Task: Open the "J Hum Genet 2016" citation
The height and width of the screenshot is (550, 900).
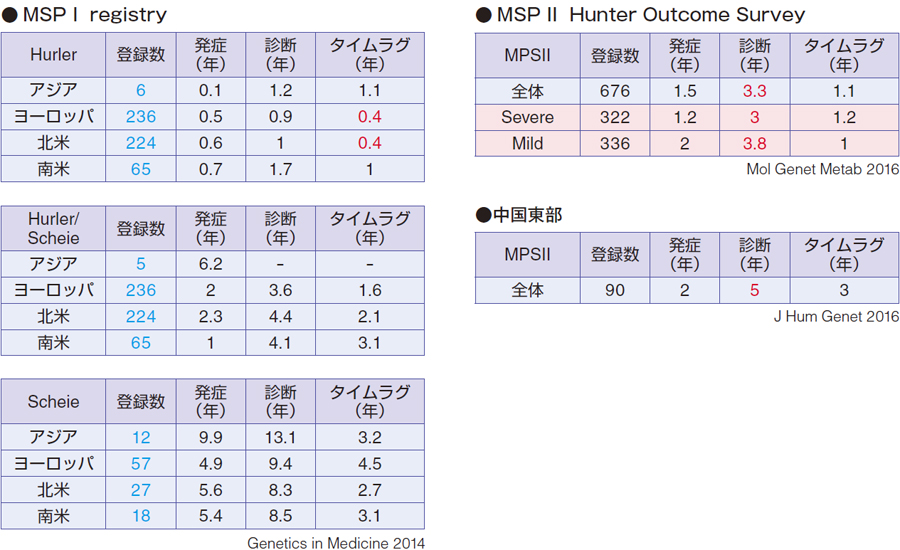Action: (835, 317)
